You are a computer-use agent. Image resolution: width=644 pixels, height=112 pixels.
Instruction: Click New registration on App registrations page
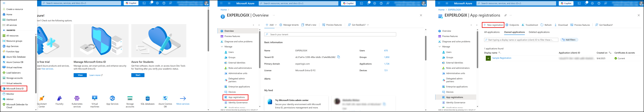coord(493,25)
